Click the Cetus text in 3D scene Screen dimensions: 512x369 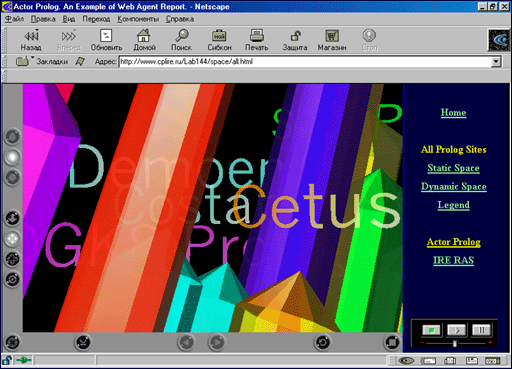(x=317, y=207)
